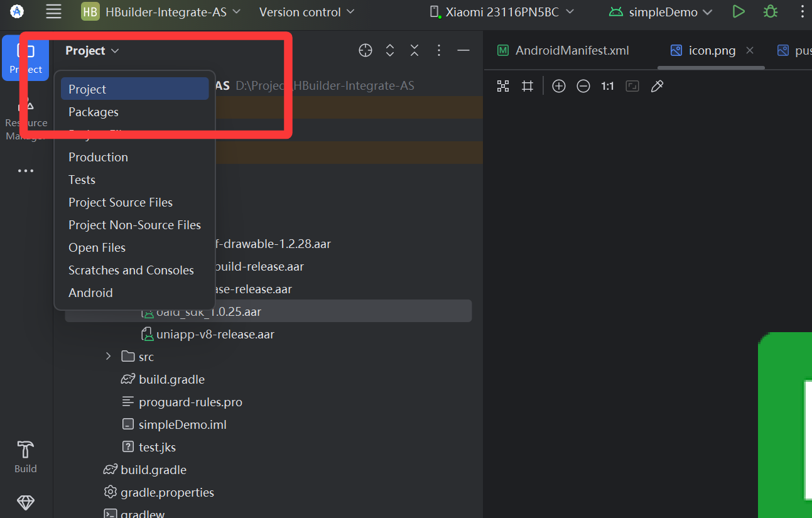
Task: Click the green icon.png image preview
Action: (785, 424)
